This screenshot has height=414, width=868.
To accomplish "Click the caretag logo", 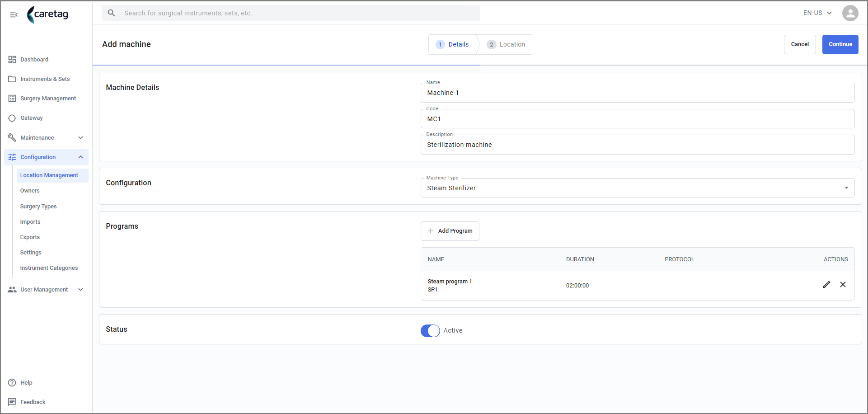I will (x=47, y=14).
